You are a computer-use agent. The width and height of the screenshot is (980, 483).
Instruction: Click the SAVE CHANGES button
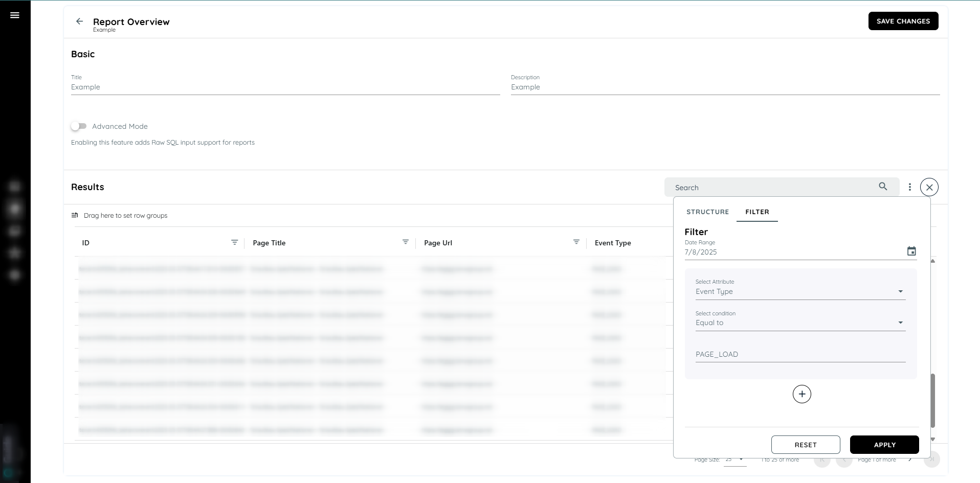903,21
